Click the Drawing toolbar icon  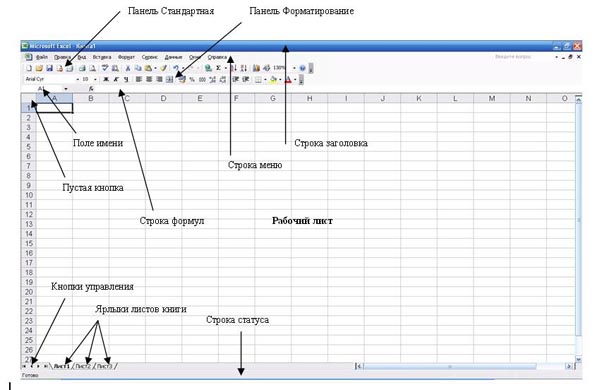(x=267, y=68)
